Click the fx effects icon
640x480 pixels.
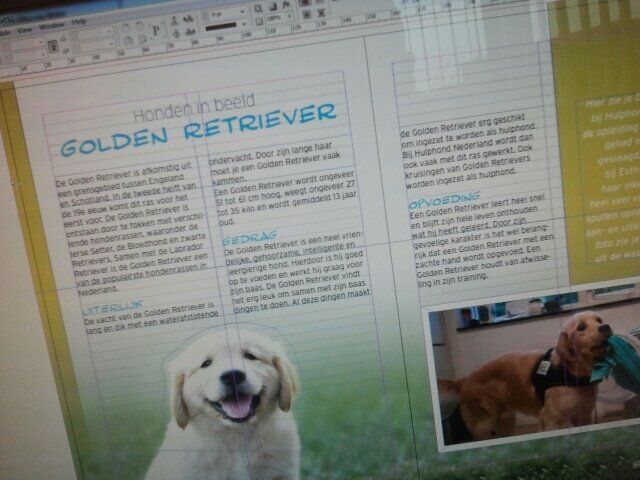(286, 5)
